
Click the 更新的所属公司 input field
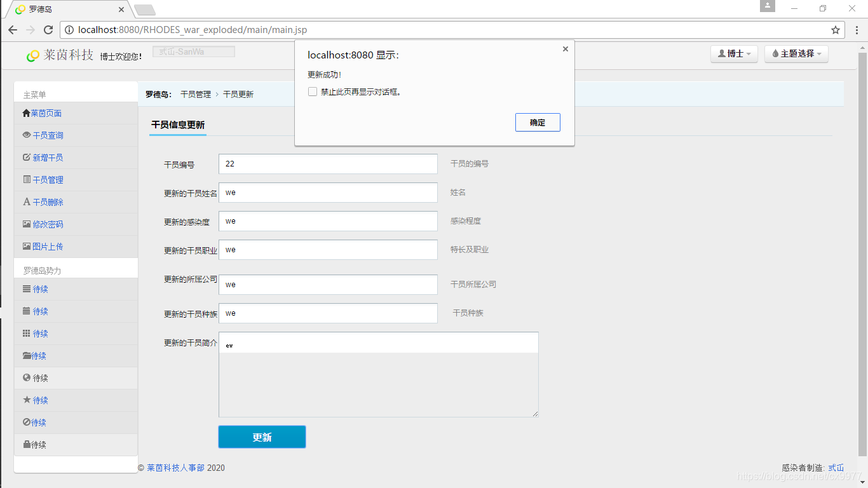tap(328, 285)
